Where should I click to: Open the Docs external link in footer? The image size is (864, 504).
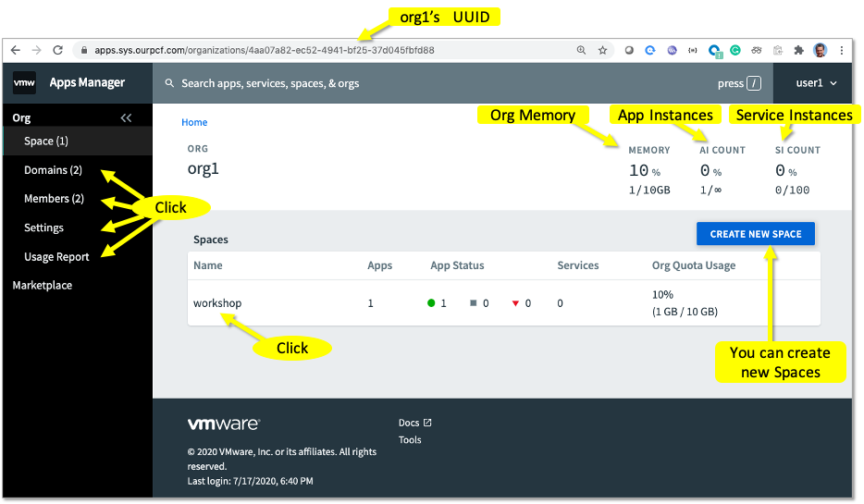coord(415,423)
